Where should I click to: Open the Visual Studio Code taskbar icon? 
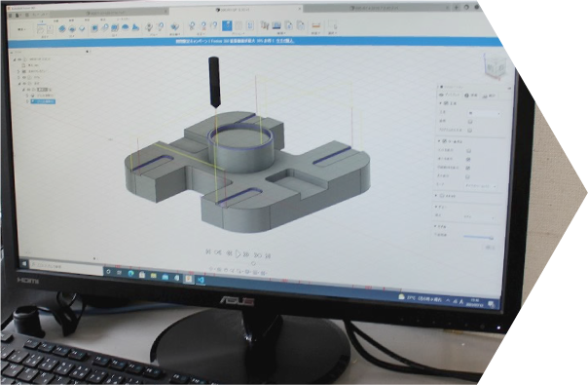click(x=201, y=280)
